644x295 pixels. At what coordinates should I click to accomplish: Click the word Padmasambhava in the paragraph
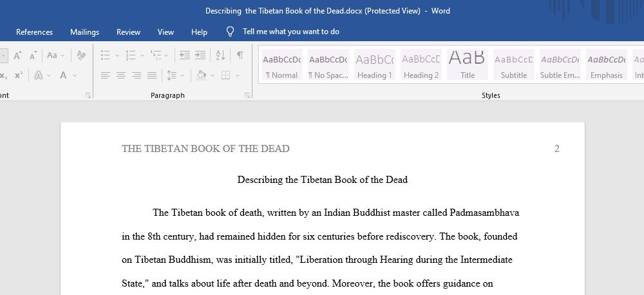point(485,213)
